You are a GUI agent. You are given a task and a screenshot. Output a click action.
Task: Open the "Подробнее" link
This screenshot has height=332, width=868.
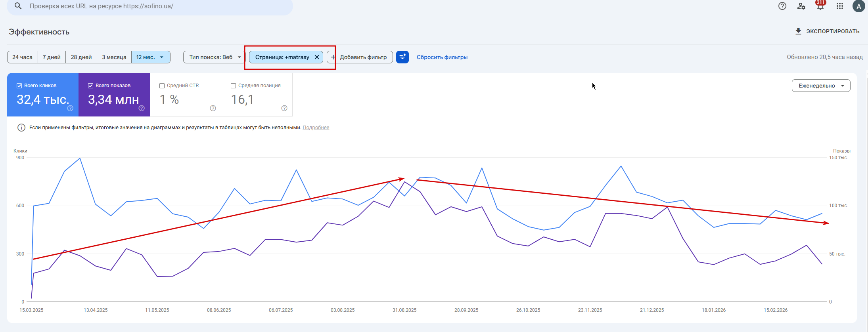[x=316, y=128]
